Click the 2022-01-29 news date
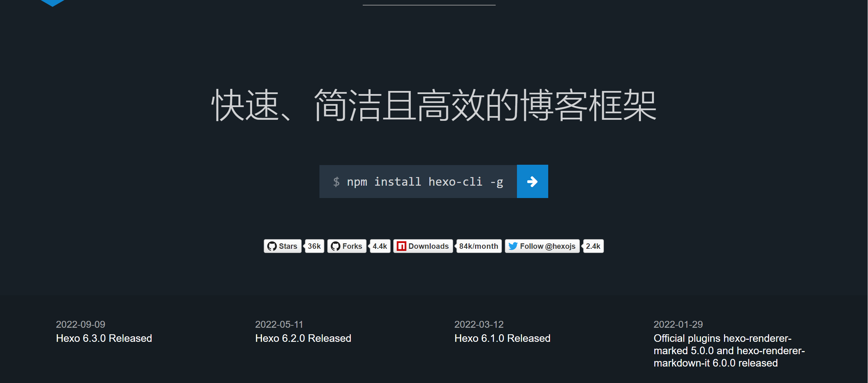Screen dimensions: 868x383 (678, 324)
